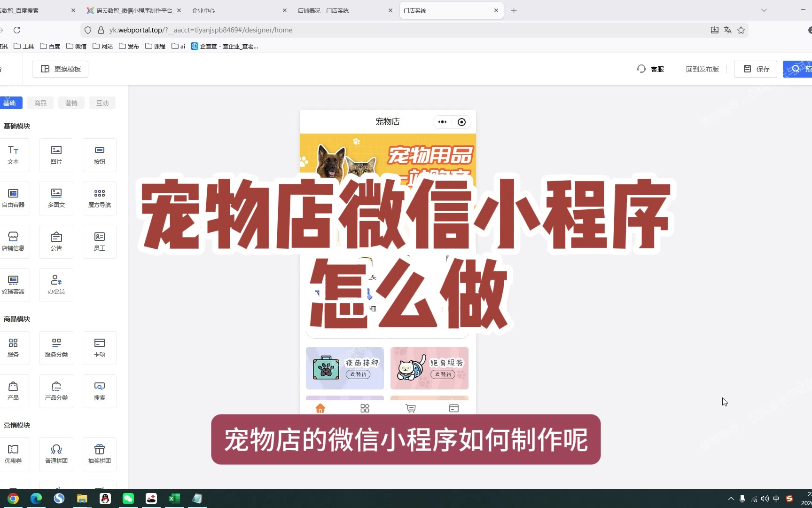Screen dimensions: 812x508
Task: Add the 优惠券 coupon module
Action: [13, 454]
